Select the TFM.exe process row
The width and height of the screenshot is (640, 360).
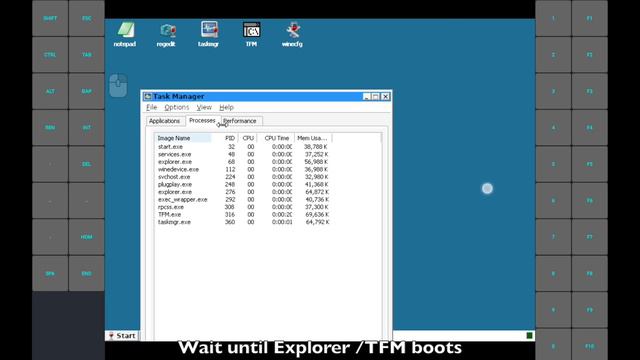pos(244,214)
